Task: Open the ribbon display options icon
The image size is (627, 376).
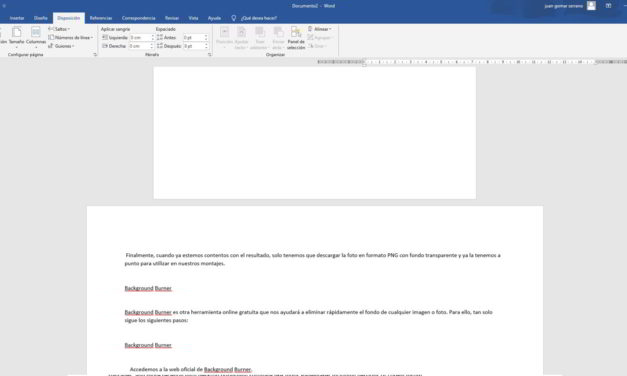Action: pos(608,6)
